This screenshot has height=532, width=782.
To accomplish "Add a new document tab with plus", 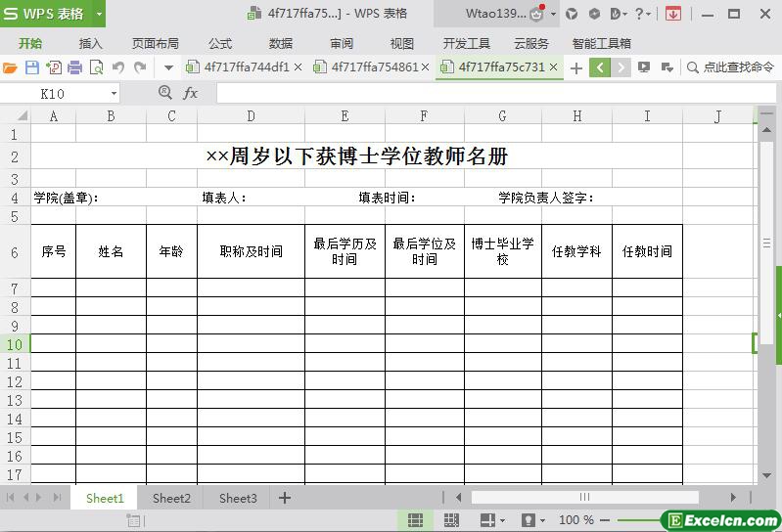I will click(x=576, y=67).
